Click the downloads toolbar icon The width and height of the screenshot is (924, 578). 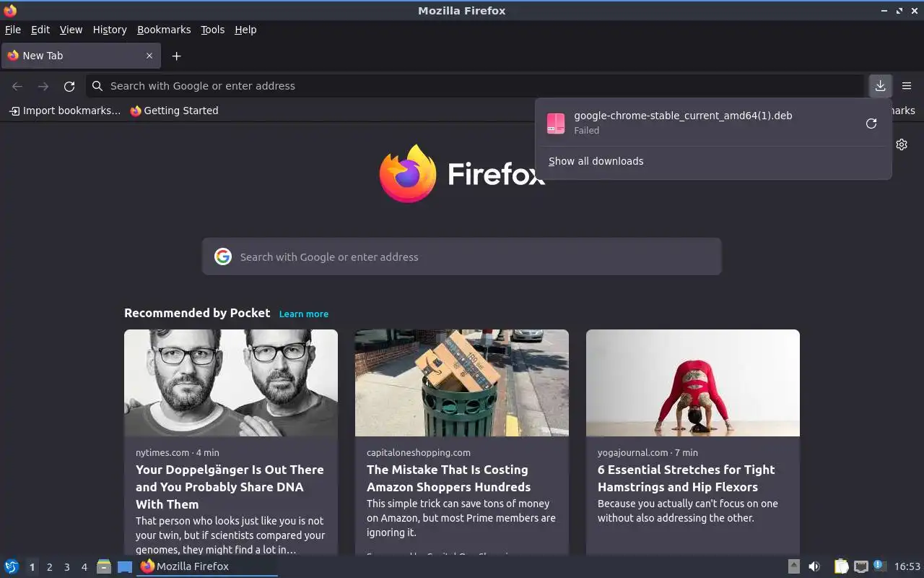click(x=880, y=86)
